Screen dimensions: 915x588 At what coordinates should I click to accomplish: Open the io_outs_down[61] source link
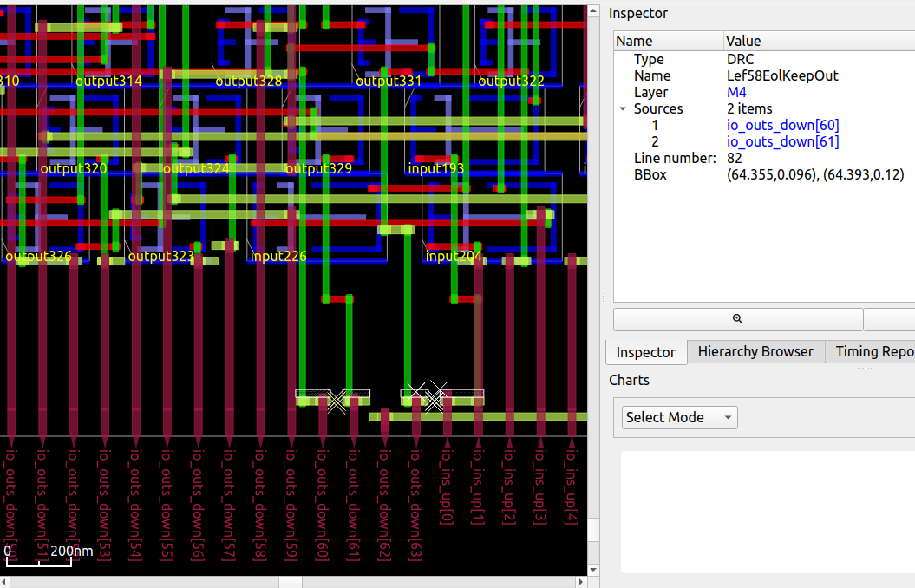tap(783, 141)
